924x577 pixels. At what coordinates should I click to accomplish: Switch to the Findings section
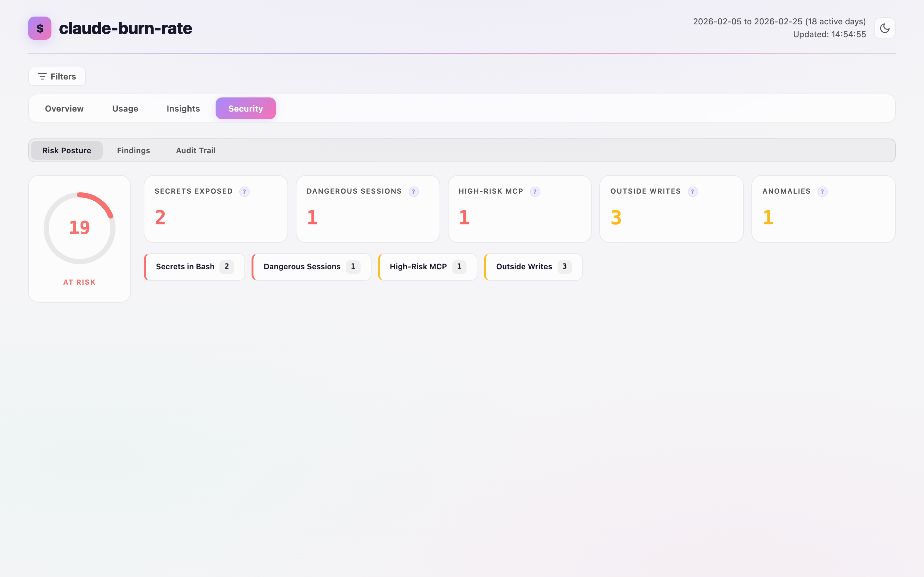(x=133, y=150)
